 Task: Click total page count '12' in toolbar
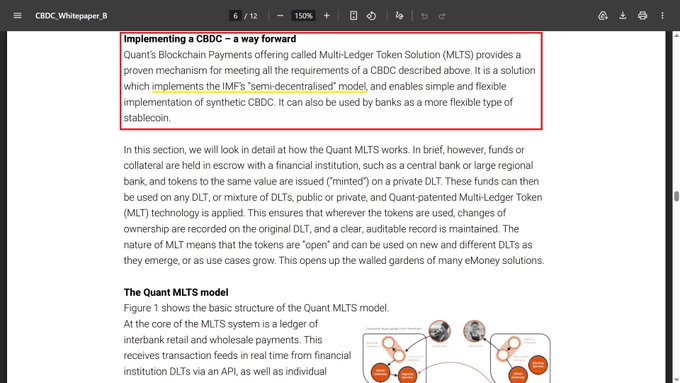[253, 16]
